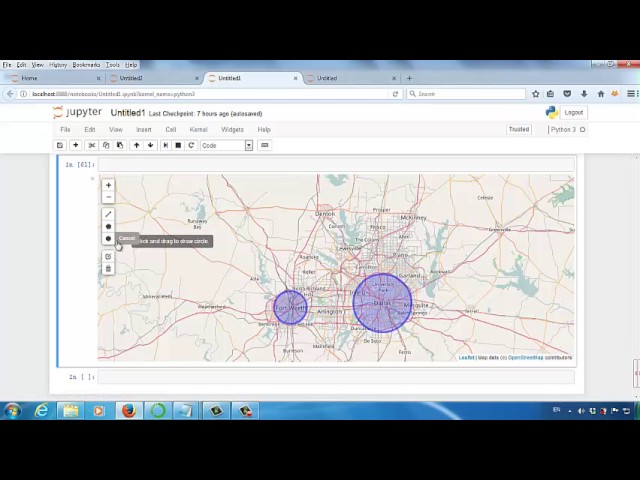640x480 pixels.
Task: Open the Windows Start menu
Action: click(13, 410)
